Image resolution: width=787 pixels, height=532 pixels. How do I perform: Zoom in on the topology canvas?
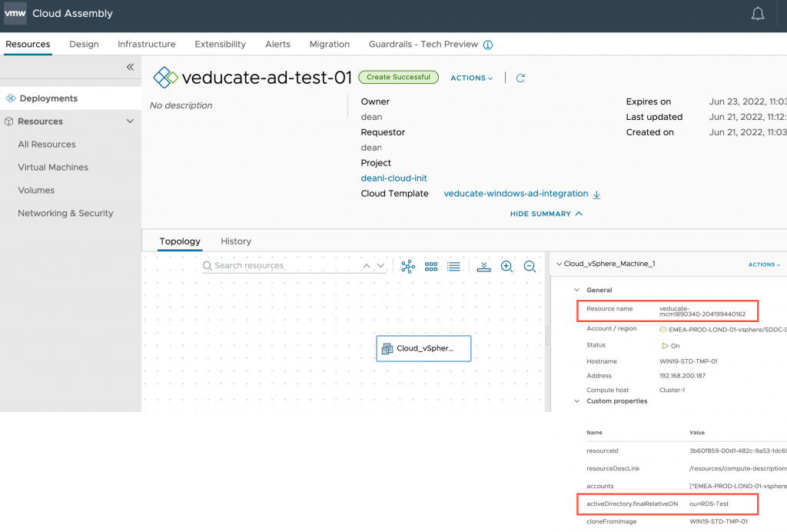pos(506,266)
